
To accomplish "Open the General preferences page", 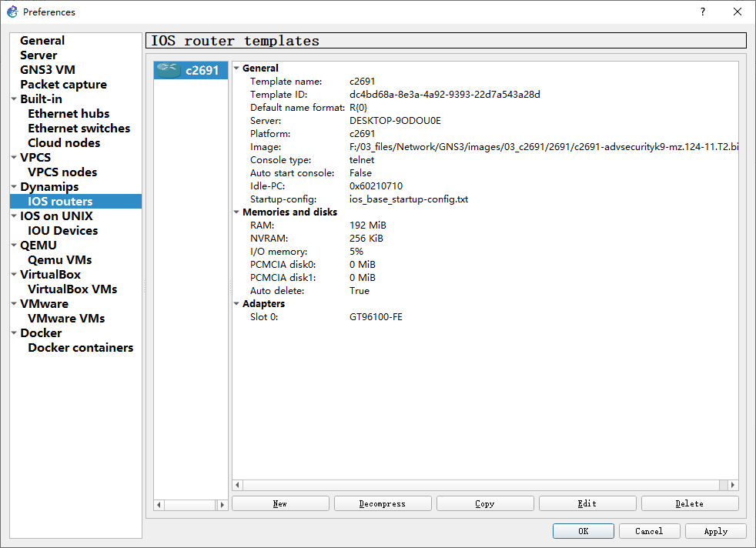I will (42, 41).
